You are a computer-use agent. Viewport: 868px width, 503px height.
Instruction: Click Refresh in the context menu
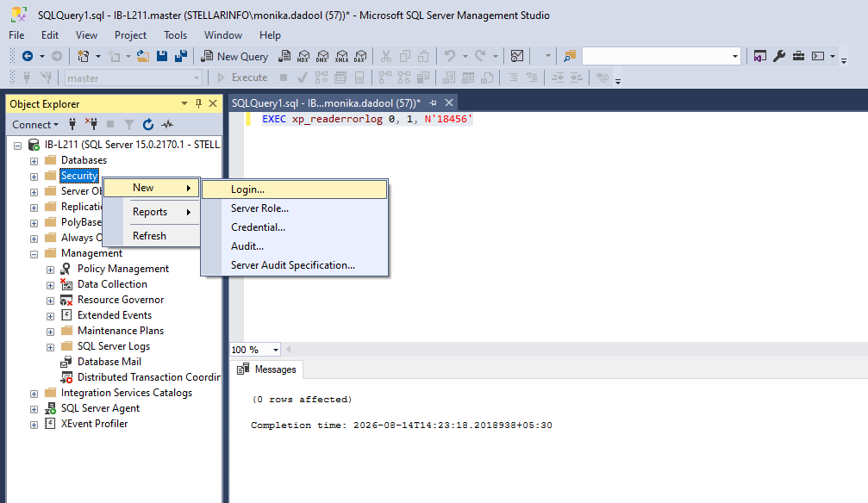(x=151, y=236)
